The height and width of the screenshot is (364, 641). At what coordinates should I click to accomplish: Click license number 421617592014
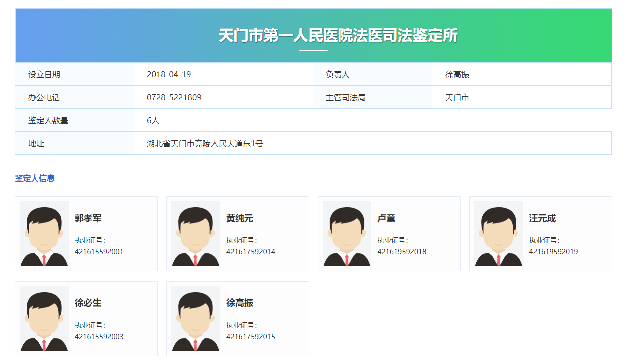[x=251, y=252]
